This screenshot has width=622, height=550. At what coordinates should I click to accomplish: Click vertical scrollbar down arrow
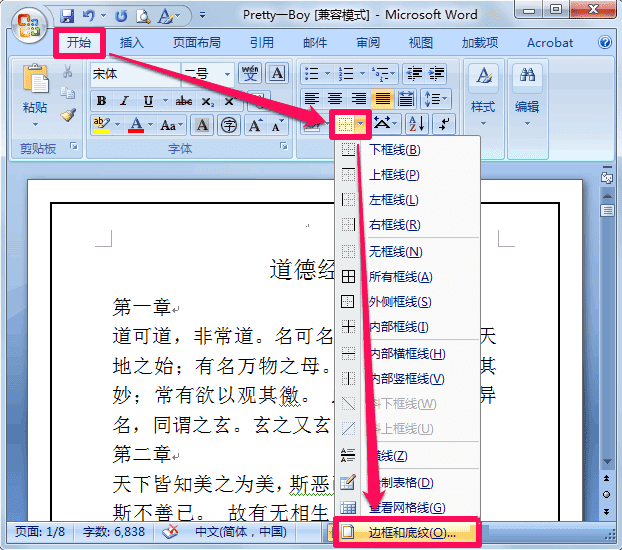pos(607,462)
